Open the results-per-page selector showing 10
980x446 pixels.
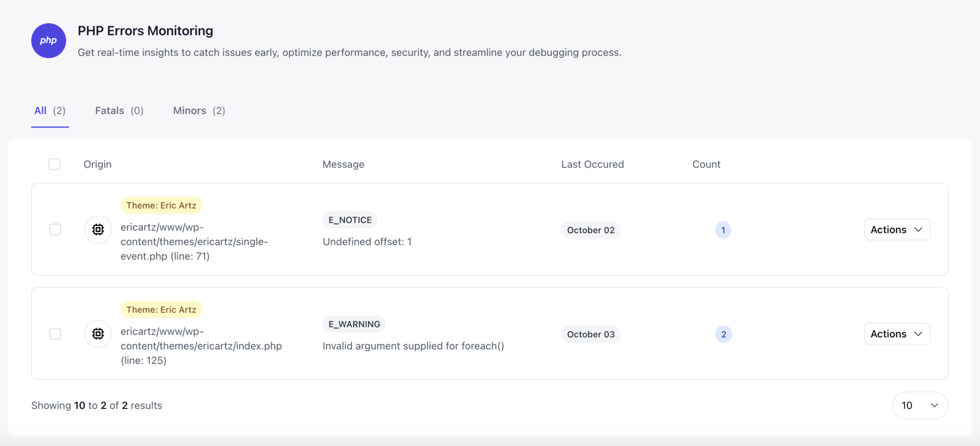pos(919,405)
